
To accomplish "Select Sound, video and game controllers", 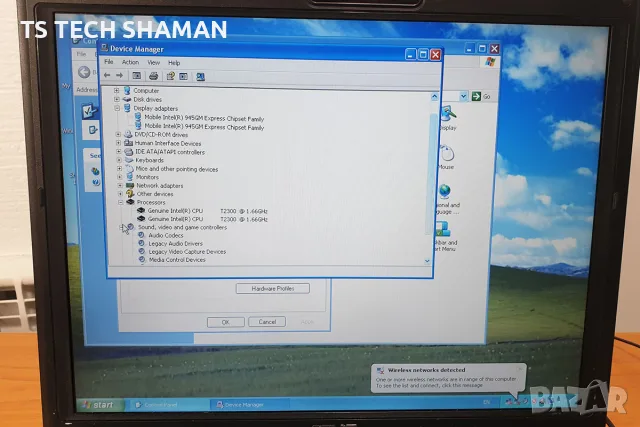I will pos(182,227).
